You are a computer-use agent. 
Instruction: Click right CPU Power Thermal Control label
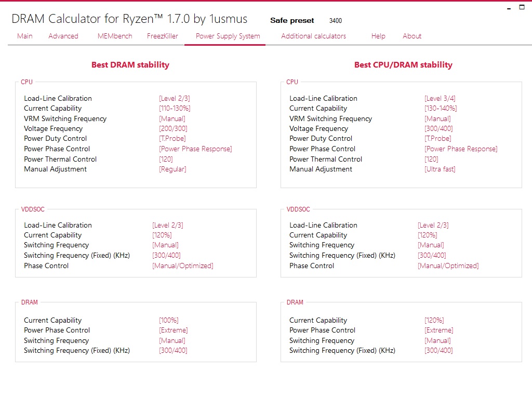point(325,159)
